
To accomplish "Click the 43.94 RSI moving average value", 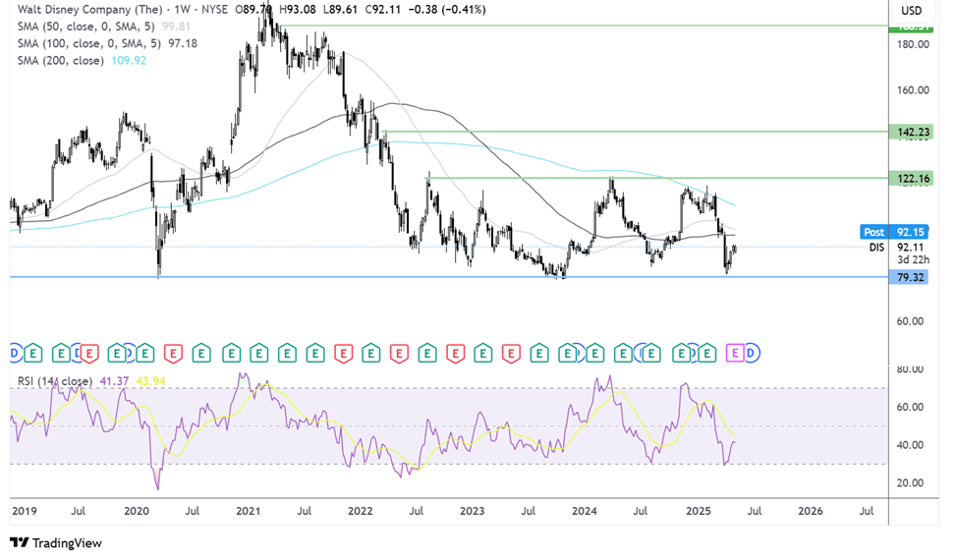I will [x=150, y=381].
